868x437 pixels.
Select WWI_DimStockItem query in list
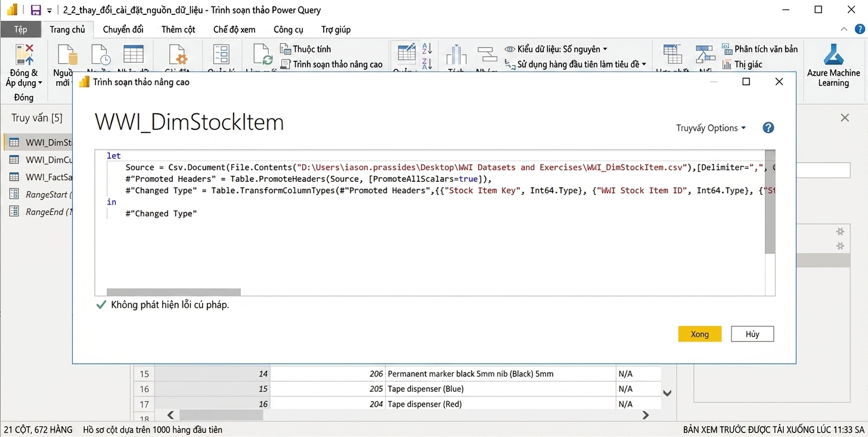click(39, 142)
